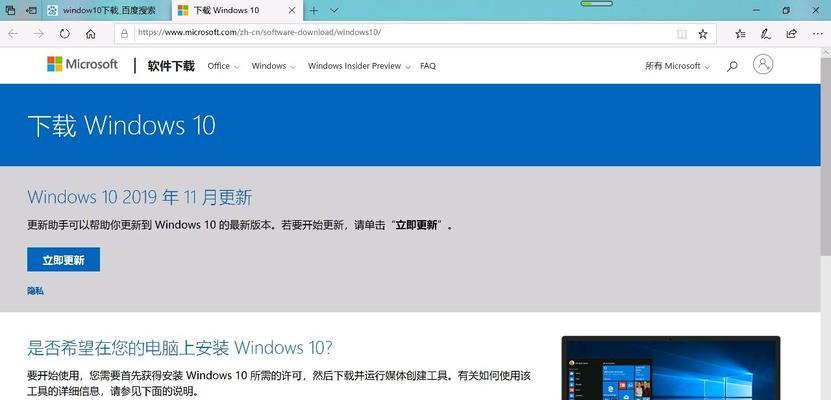Click the site search magnifier icon
The width and height of the screenshot is (831, 400).
[x=732, y=66]
